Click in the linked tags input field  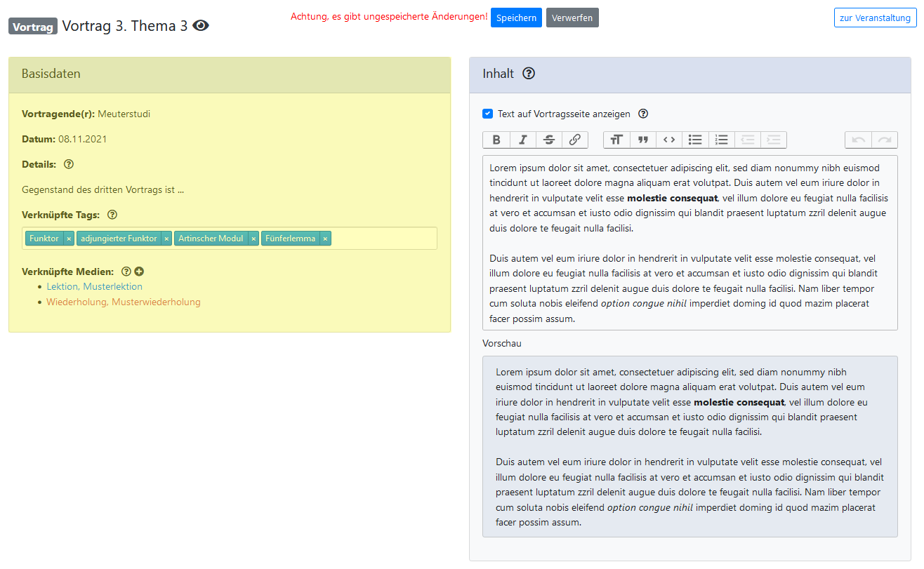pyautogui.click(x=383, y=239)
